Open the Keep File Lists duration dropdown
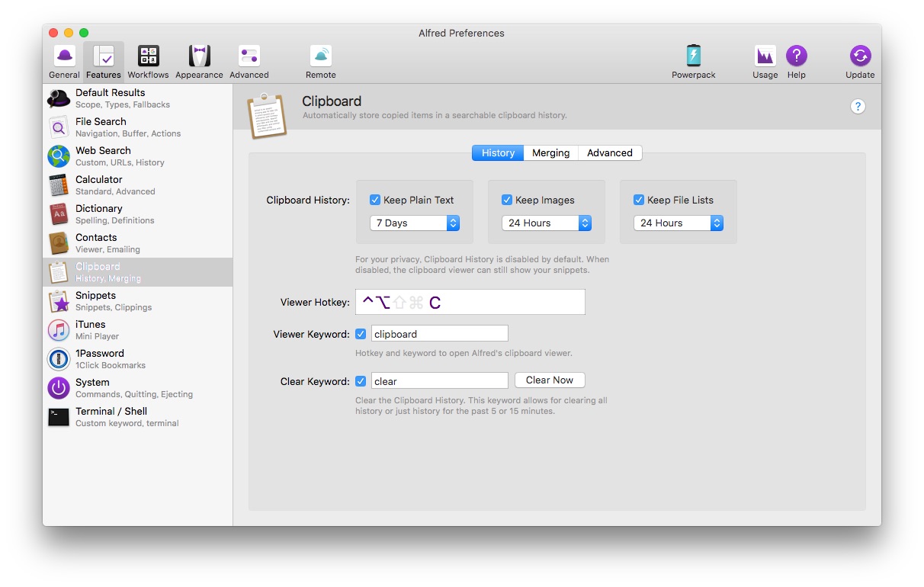The height and width of the screenshot is (587, 924). [x=679, y=223]
